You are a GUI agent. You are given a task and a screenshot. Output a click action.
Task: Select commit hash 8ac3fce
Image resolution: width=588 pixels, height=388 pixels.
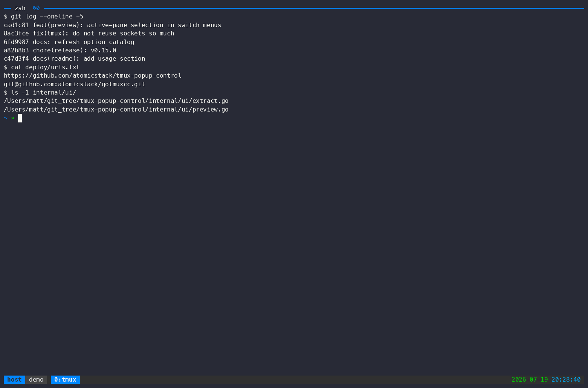[16, 34]
